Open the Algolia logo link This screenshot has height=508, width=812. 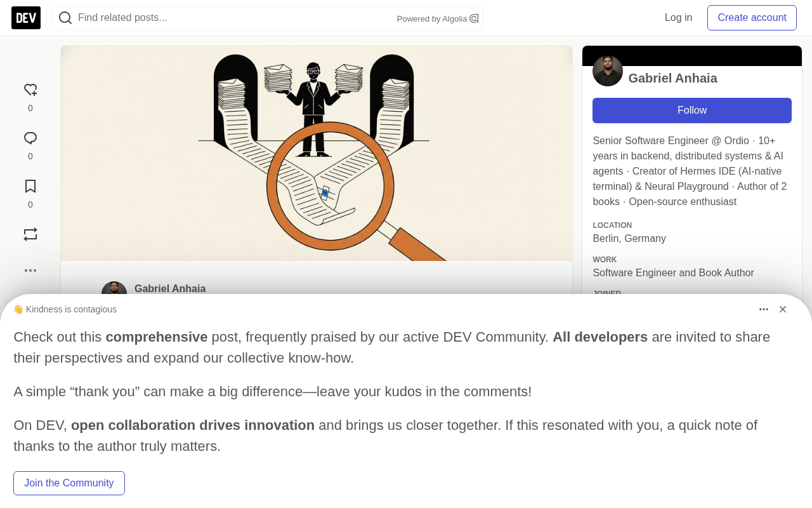click(474, 18)
